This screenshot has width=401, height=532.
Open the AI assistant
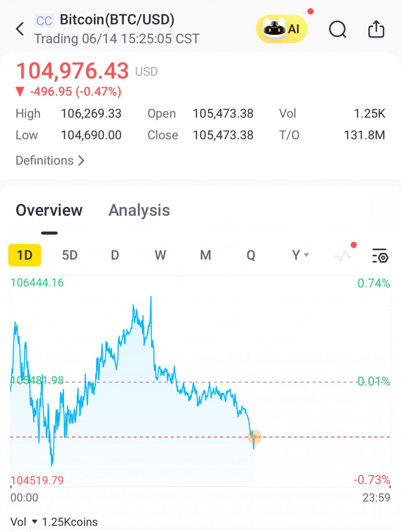[282, 29]
